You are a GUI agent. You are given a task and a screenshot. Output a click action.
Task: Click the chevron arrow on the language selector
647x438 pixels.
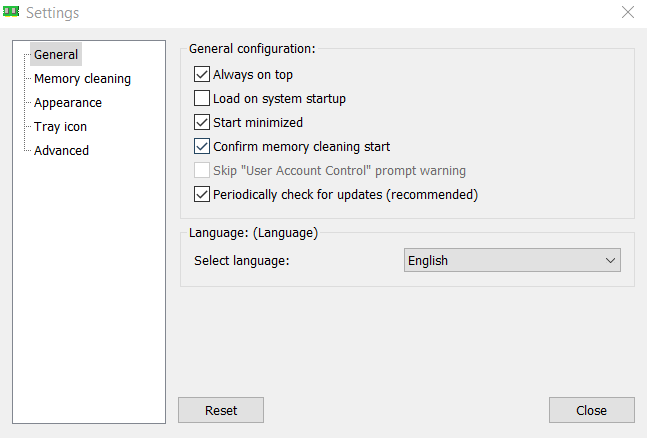[x=611, y=261]
